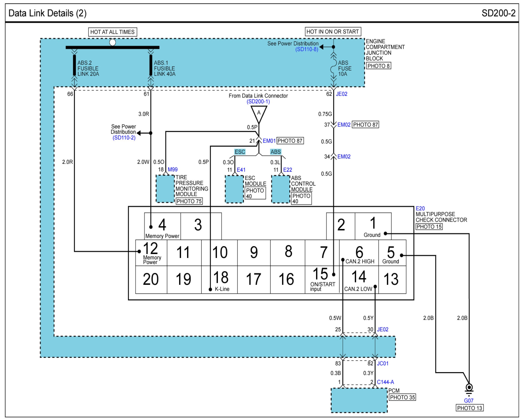Click the G07 ground point symbol
522x420 pixels.
[469, 388]
